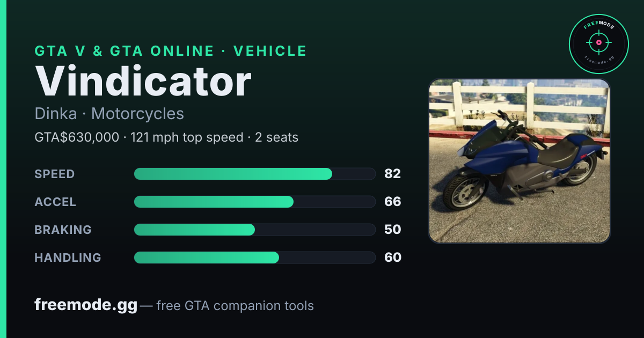Click the braking value 50
The image size is (644, 338).
click(x=393, y=230)
